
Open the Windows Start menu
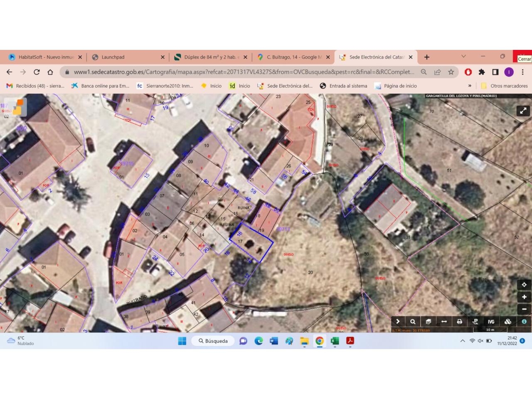coord(182,341)
